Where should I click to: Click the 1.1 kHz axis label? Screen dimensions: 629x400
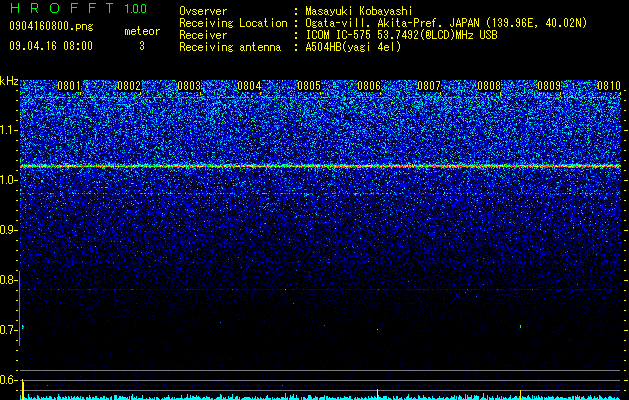[8, 130]
